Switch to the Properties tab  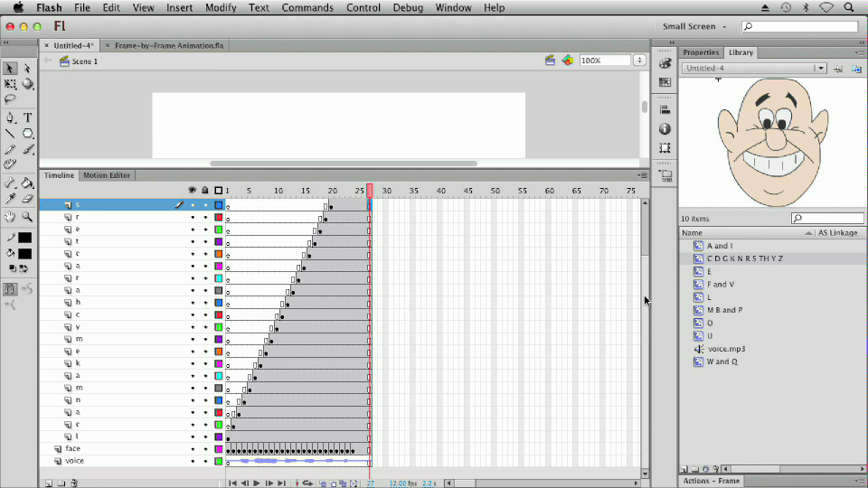(x=701, y=52)
